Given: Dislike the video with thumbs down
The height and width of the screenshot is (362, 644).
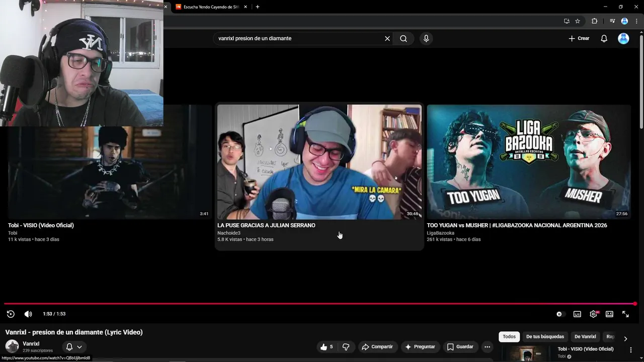Looking at the screenshot, I should [346, 347].
